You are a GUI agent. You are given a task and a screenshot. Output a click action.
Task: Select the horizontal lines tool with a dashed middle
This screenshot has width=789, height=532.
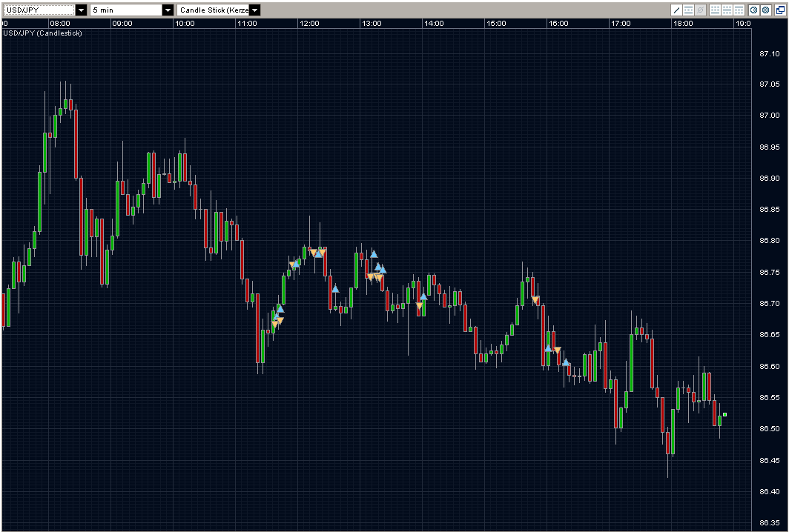point(688,10)
